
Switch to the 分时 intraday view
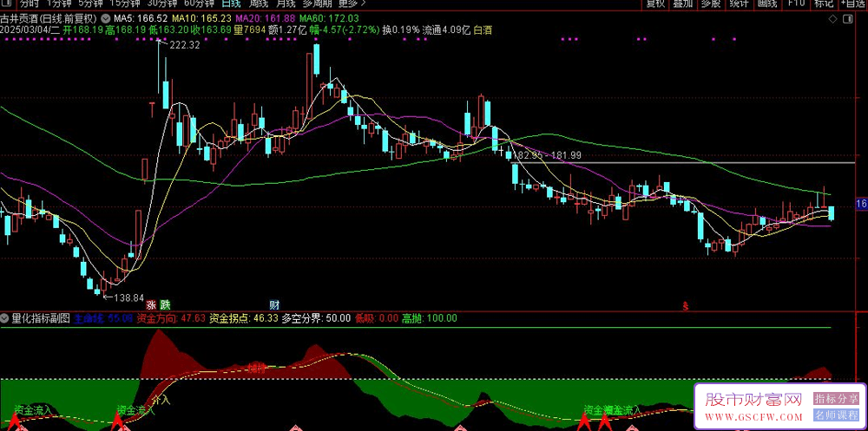30,3
